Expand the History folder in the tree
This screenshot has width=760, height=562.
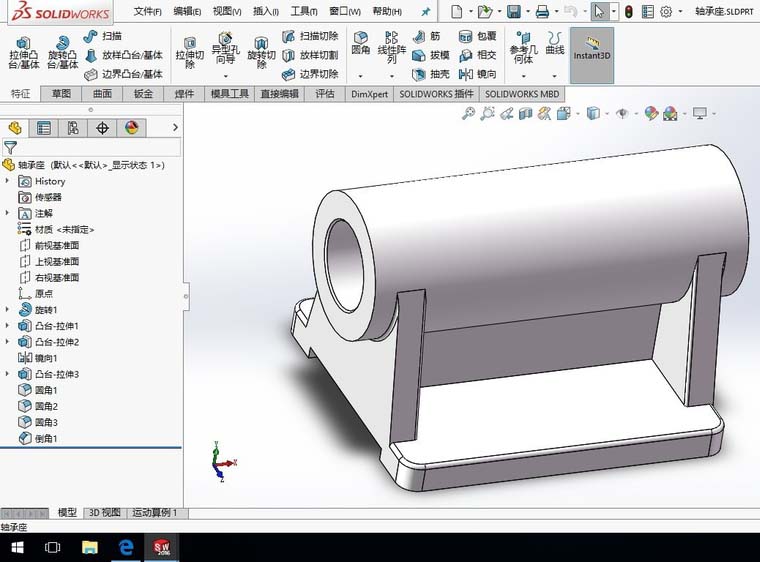pos(9,181)
